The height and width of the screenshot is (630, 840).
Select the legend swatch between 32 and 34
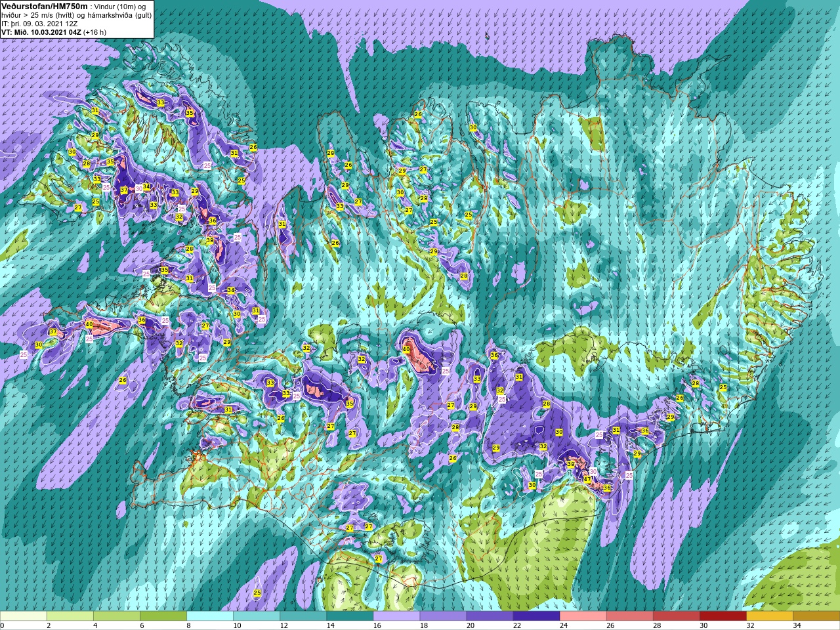click(769, 616)
